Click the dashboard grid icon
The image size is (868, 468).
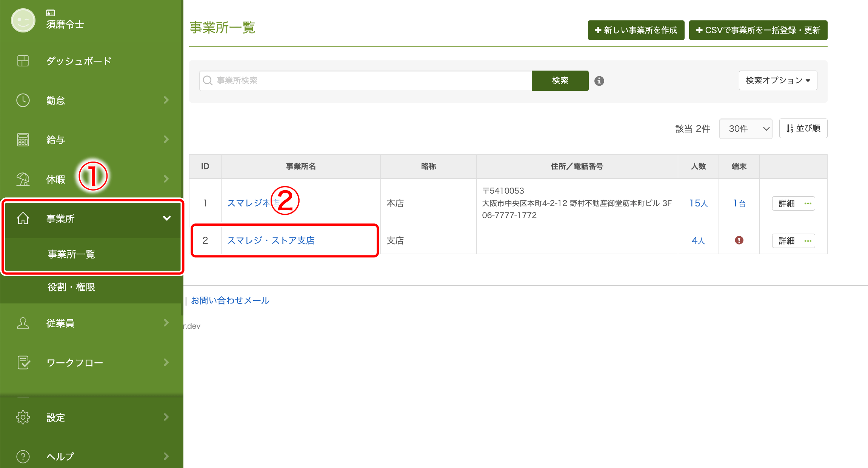(x=23, y=61)
